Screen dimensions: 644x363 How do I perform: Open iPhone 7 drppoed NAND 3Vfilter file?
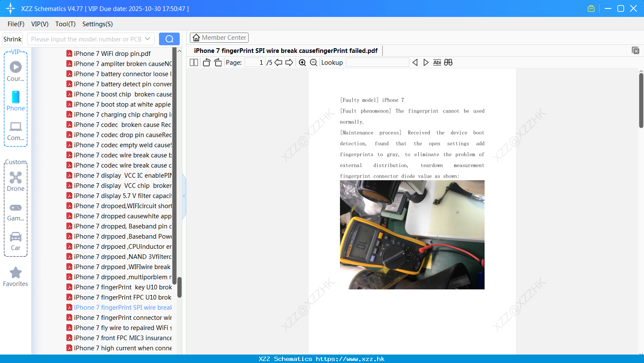pyautogui.click(x=123, y=256)
